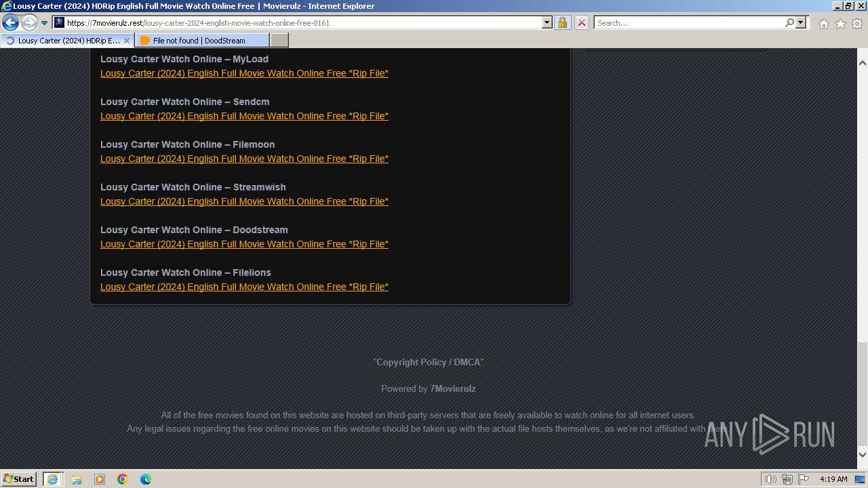Select heading Lousy Carter Watch Online – MyLoad
The image size is (868, 488).
point(184,59)
